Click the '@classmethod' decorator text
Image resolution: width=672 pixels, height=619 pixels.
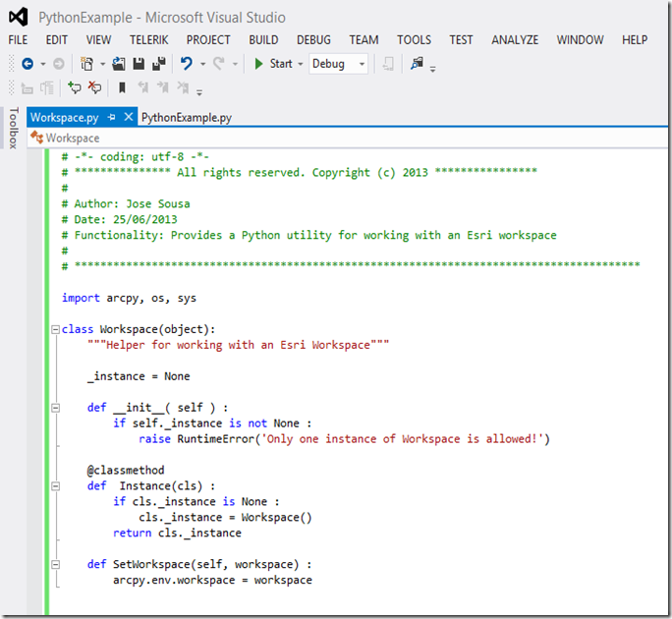point(126,471)
